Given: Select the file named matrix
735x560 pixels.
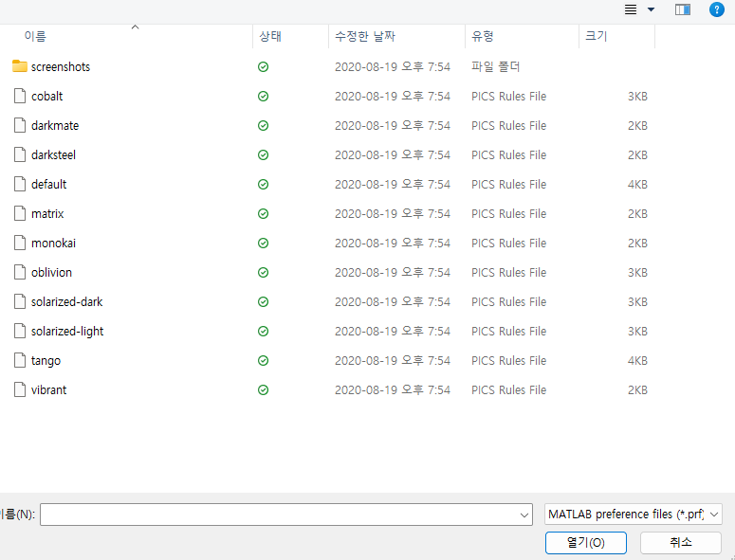Looking at the screenshot, I should tap(47, 213).
